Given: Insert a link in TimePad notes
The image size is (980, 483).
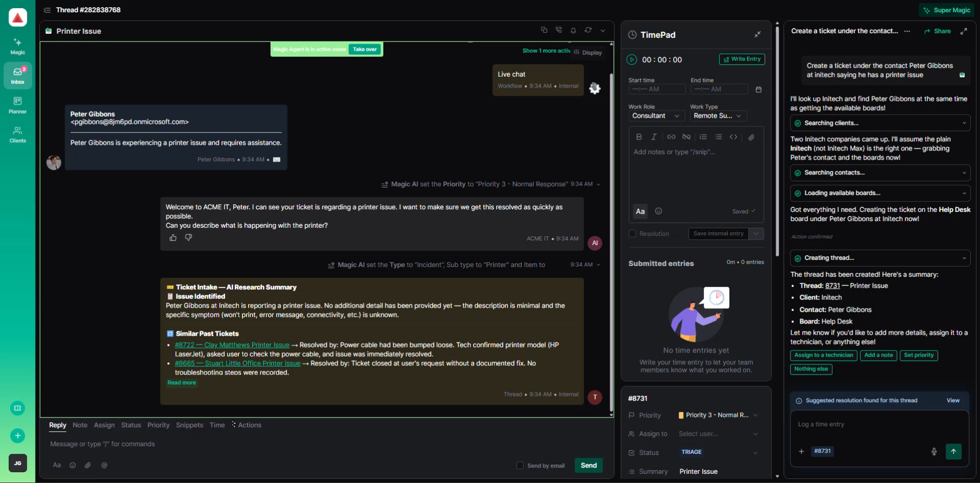Looking at the screenshot, I should pyautogui.click(x=671, y=137).
